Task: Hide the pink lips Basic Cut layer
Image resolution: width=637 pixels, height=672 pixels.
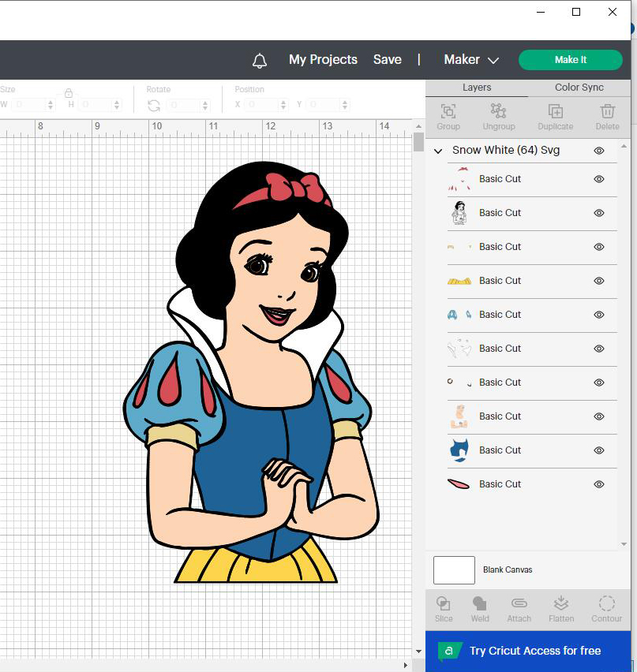Action: [599, 484]
